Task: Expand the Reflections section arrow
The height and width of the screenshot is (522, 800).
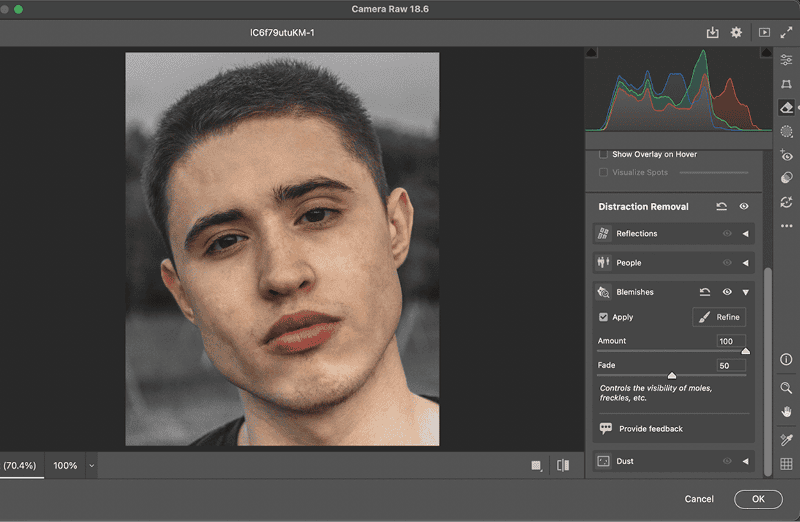Action: pos(745,234)
